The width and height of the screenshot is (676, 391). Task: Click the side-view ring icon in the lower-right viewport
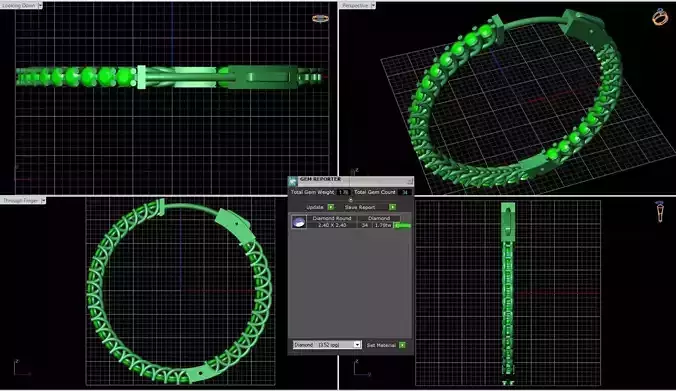pyautogui.click(x=660, y=211)
